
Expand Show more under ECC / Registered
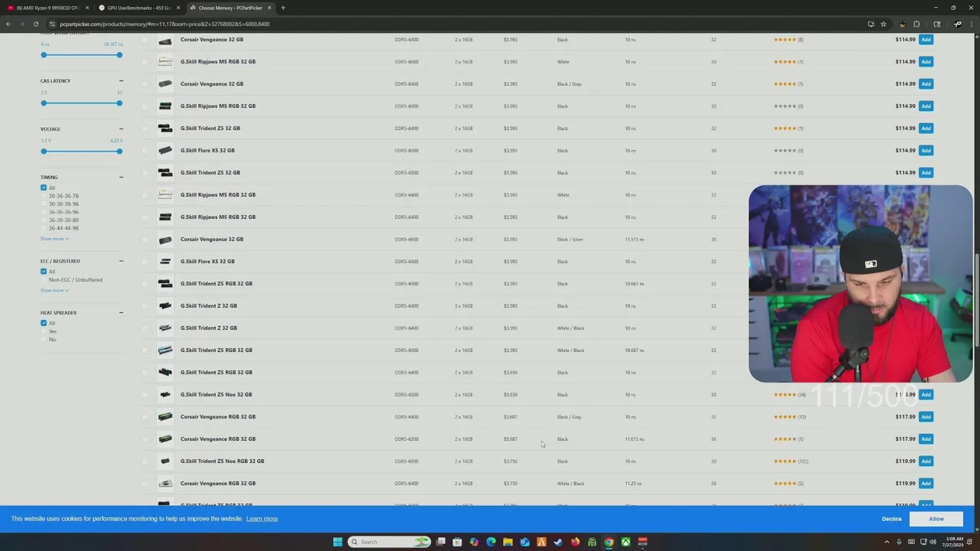[x=54, y=290]
